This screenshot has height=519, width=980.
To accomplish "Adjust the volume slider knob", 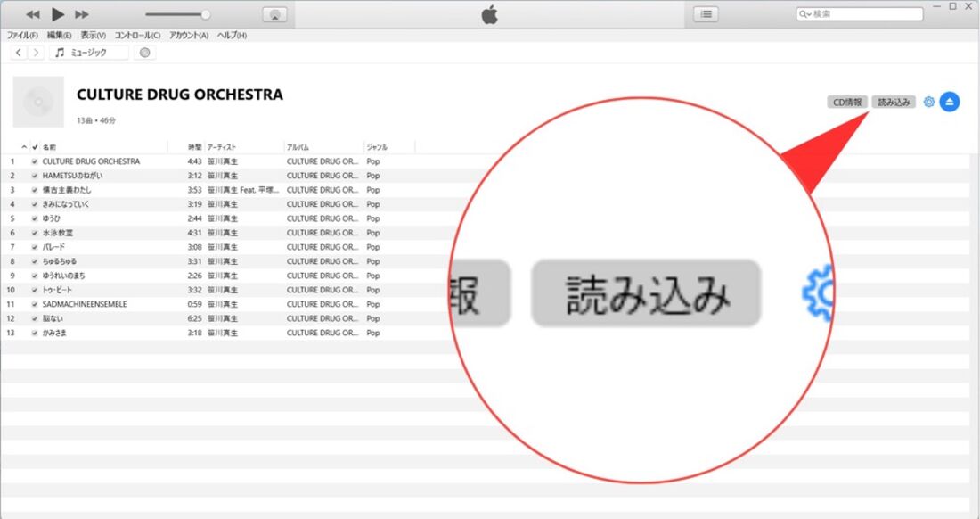I will pos(206,14).
